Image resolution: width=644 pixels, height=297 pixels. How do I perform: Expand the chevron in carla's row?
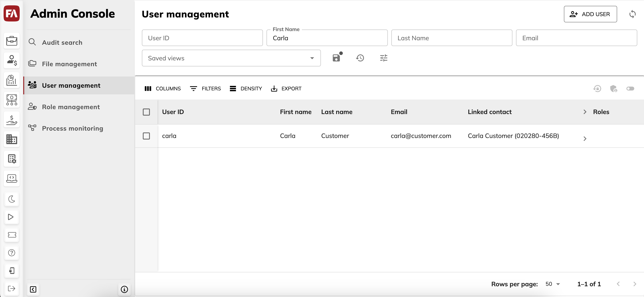(x=585, y=139)
